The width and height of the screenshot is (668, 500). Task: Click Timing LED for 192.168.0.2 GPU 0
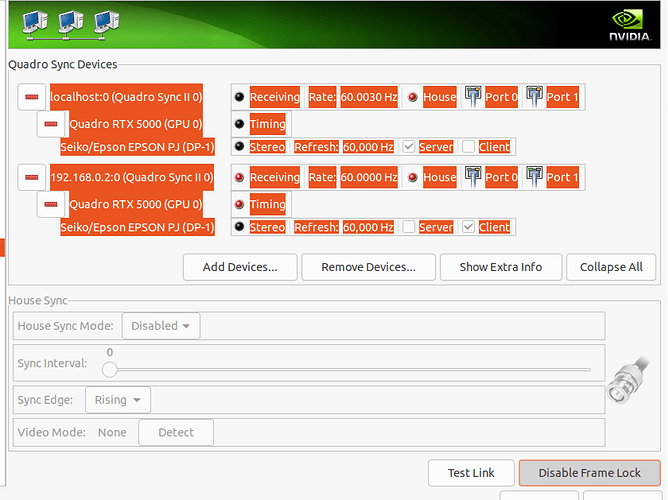[x=239, y=204]
